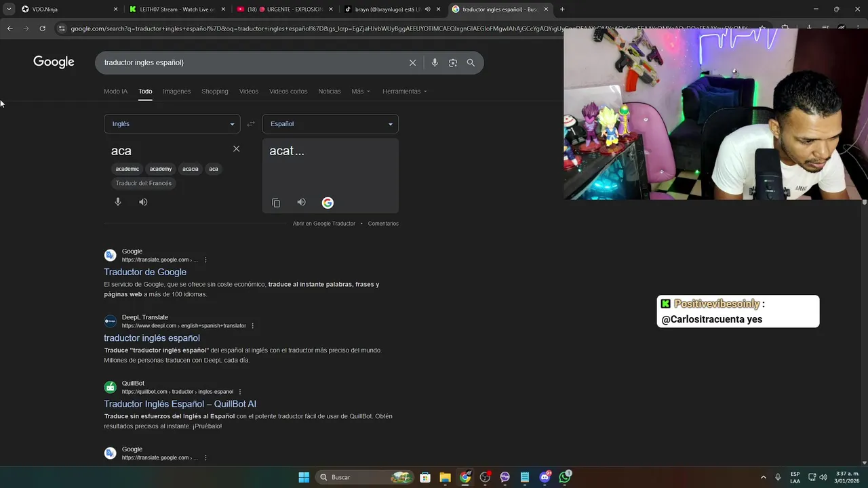Select the Imágenes results tab
The image size is (868, 488).
(176, 91)
